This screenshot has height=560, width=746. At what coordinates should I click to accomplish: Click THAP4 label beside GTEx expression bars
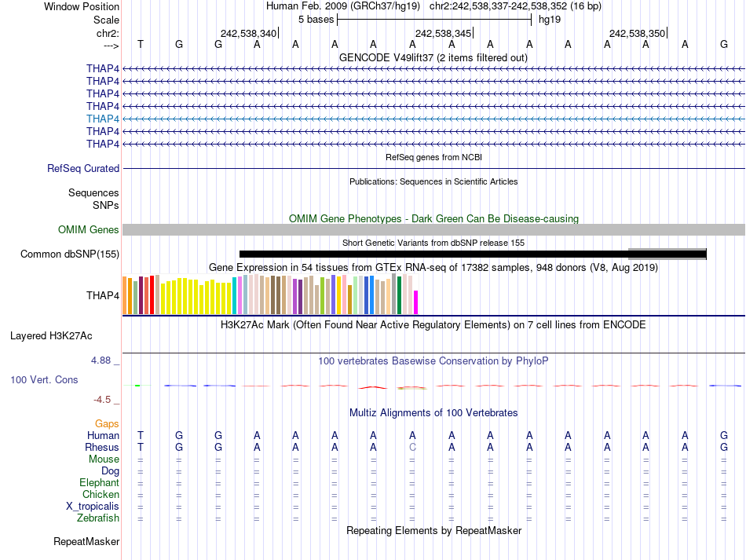[x=103, y=295]
